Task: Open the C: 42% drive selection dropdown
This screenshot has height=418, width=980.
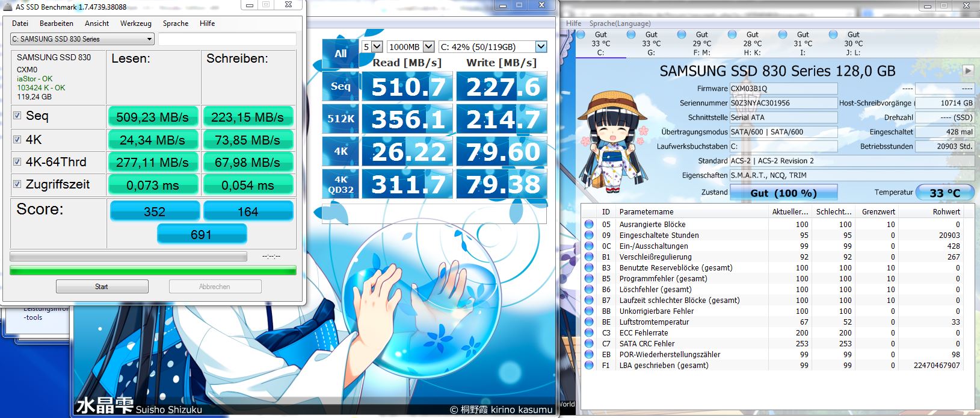Action: click(493, 46)
